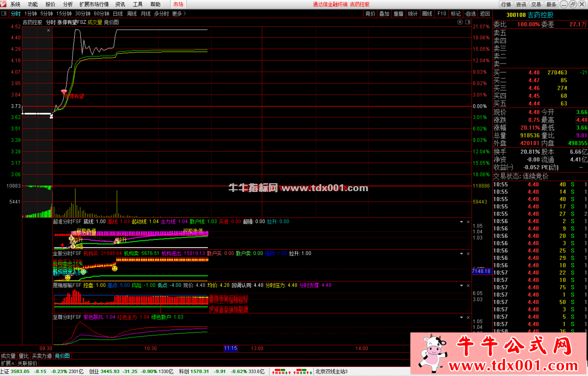588x376 pixels.
Task: Close the 愿赌服输FSF indicator panel
Action: click(x=468, y=286)
